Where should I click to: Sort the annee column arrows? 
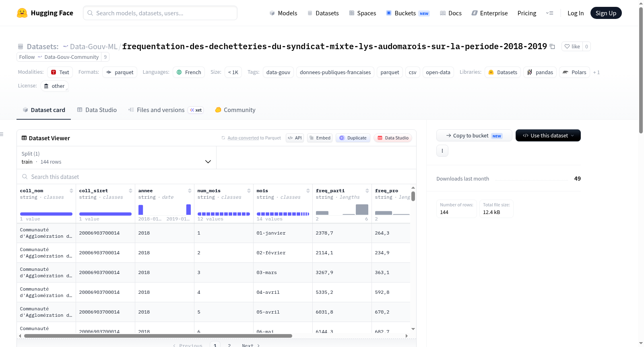(x=190, y=191)
